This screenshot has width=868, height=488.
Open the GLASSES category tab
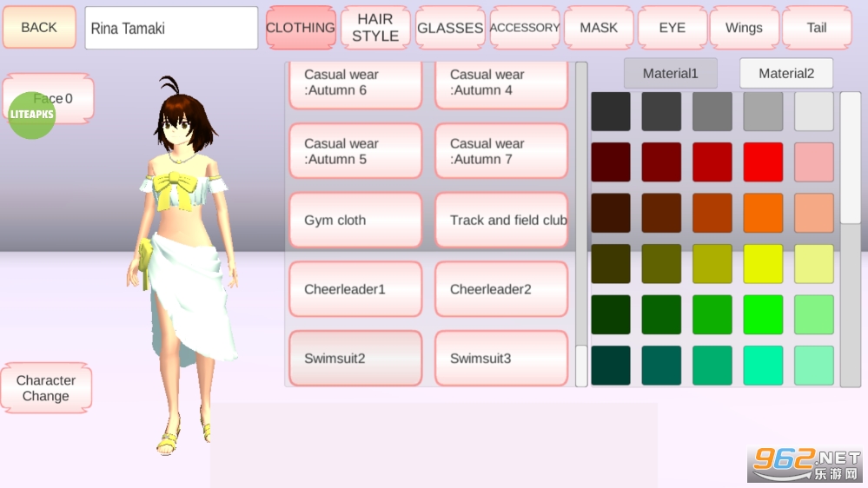450,28
